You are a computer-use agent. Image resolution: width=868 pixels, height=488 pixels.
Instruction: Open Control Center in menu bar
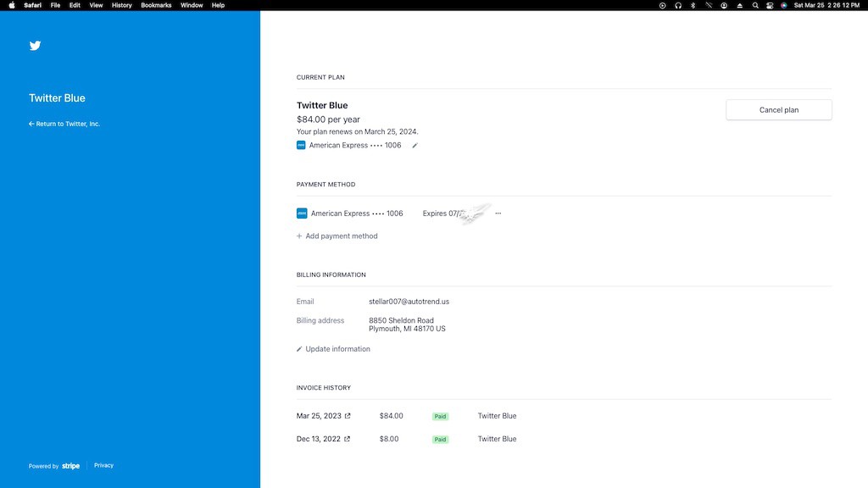pos(770,5)
